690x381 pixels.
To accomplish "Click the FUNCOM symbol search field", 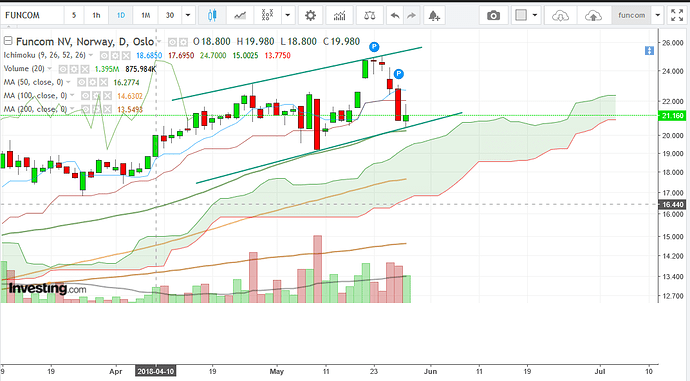I will (x=33, y=15).
